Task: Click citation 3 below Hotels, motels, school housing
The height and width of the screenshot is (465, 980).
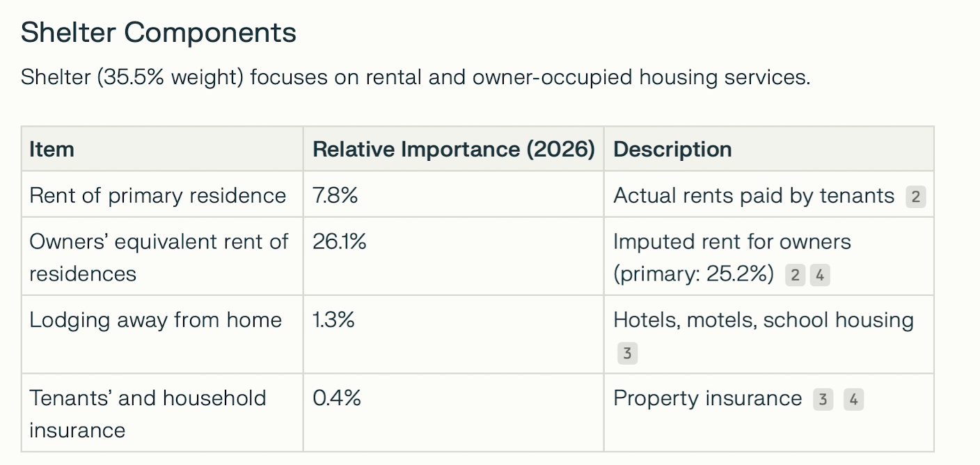Action: (626, 354)
